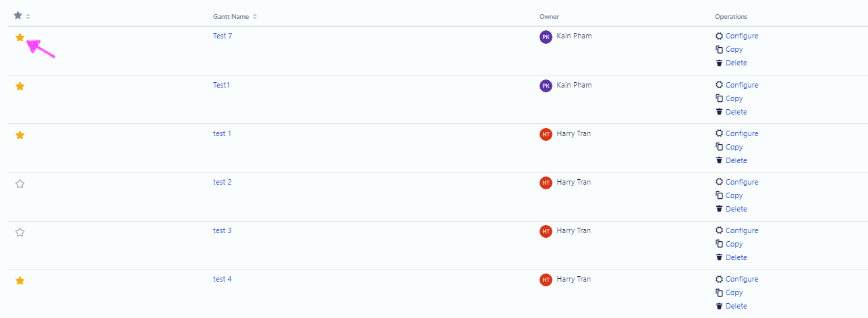Remove the favorite star from test 4
The height and width of the screenshot is (318, 868).
20,280
